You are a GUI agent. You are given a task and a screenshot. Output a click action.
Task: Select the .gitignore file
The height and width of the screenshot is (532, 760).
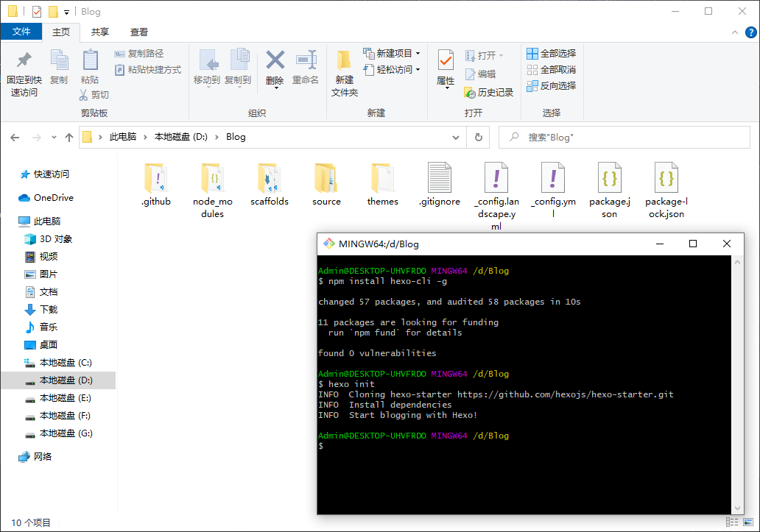pos(440,185)
